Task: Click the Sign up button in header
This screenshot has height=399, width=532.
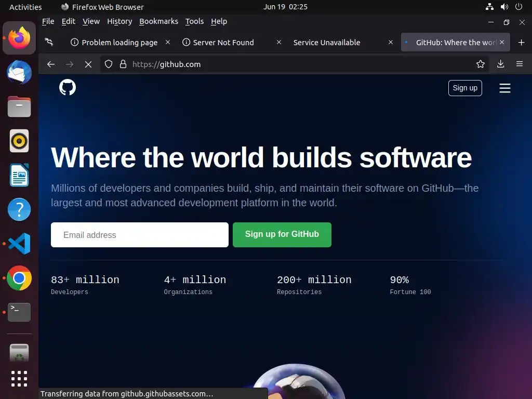Action: [x=465, y=88]
